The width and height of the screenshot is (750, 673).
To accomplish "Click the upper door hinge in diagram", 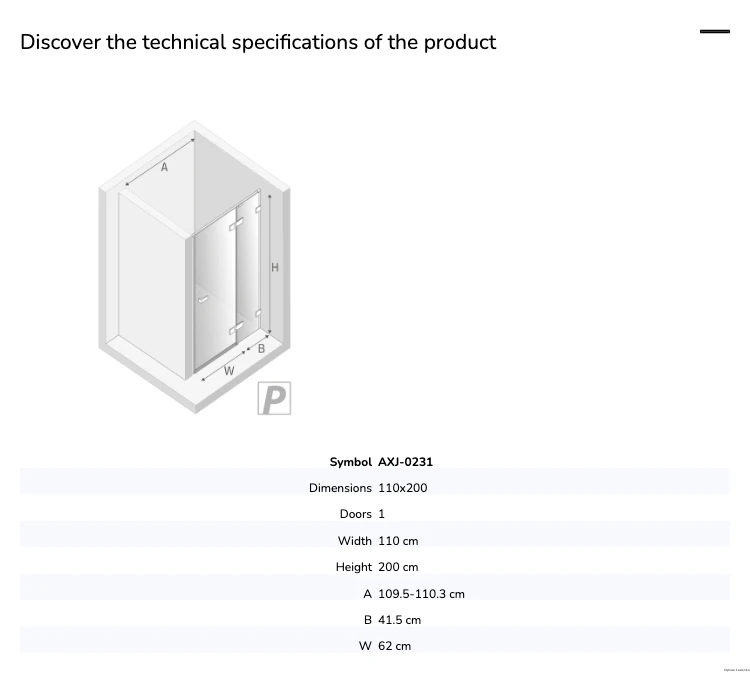I will 236,224.
